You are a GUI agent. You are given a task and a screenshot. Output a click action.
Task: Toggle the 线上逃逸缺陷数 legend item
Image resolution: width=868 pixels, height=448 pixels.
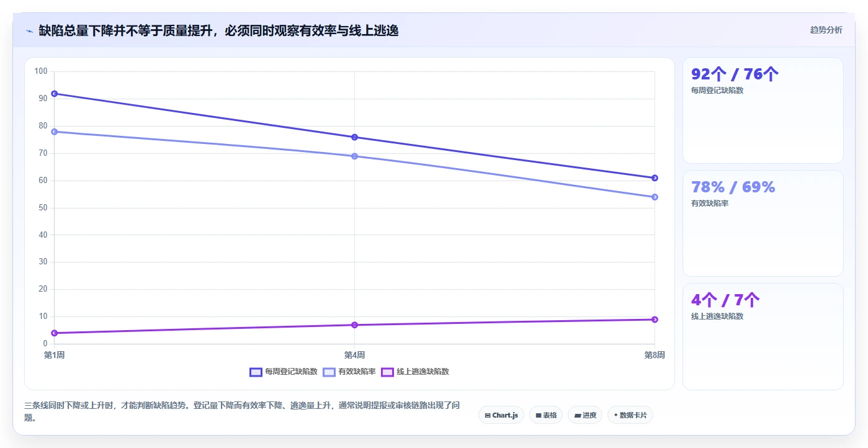coord(415,372)
